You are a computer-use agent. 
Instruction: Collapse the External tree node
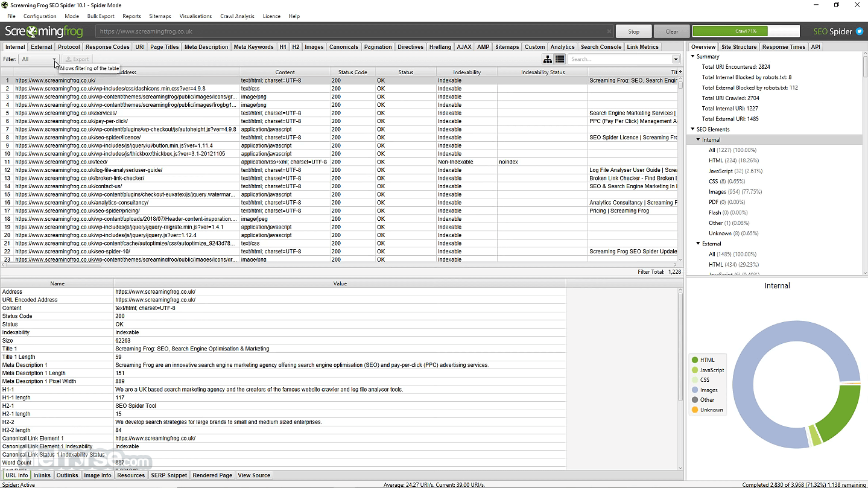698,244
